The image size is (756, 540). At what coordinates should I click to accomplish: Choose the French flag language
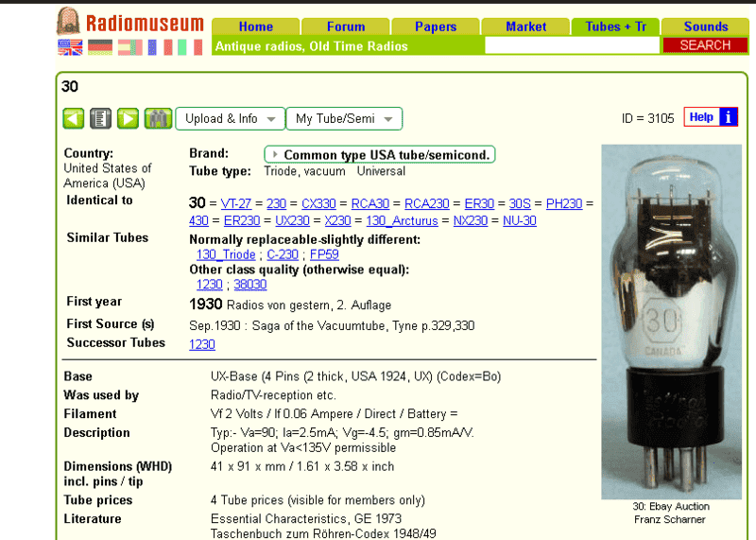(x=160, y=47)
